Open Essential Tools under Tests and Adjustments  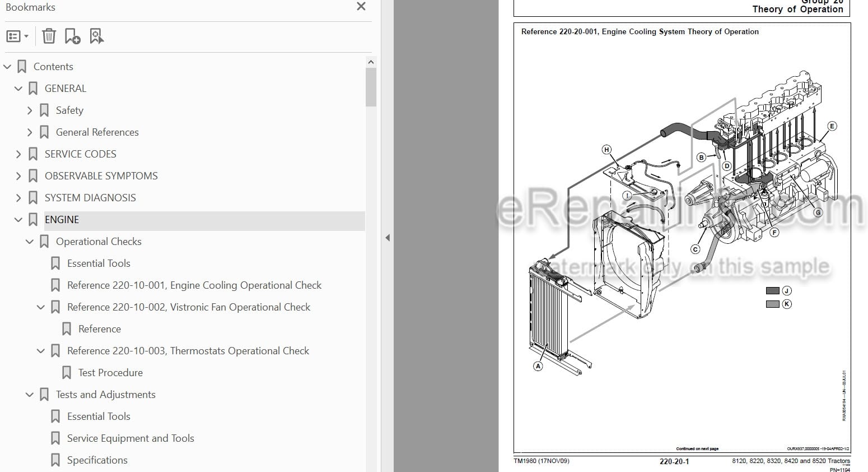99,417
